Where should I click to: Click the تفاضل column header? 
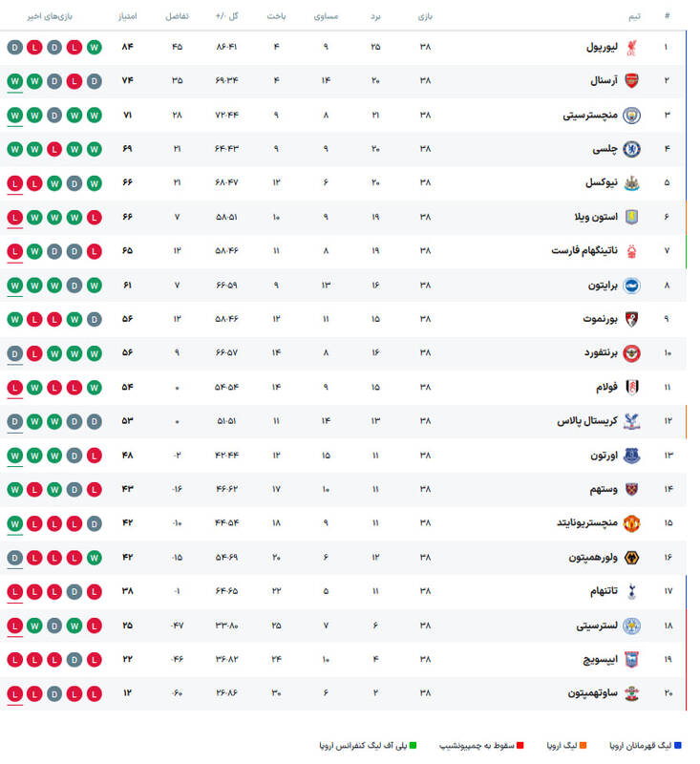click(177, 17)
